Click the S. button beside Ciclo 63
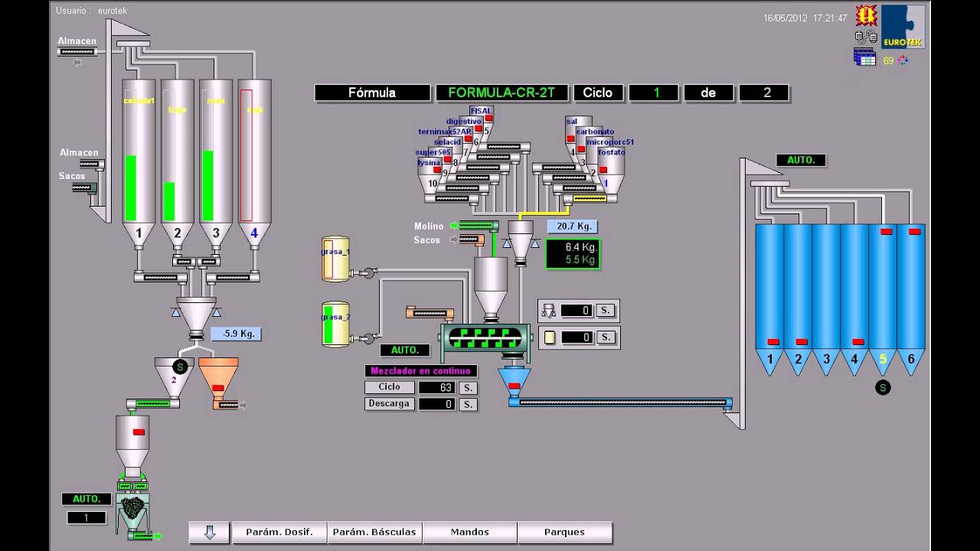Viewport: 980px width, 551px height. (x=469, y=388)
